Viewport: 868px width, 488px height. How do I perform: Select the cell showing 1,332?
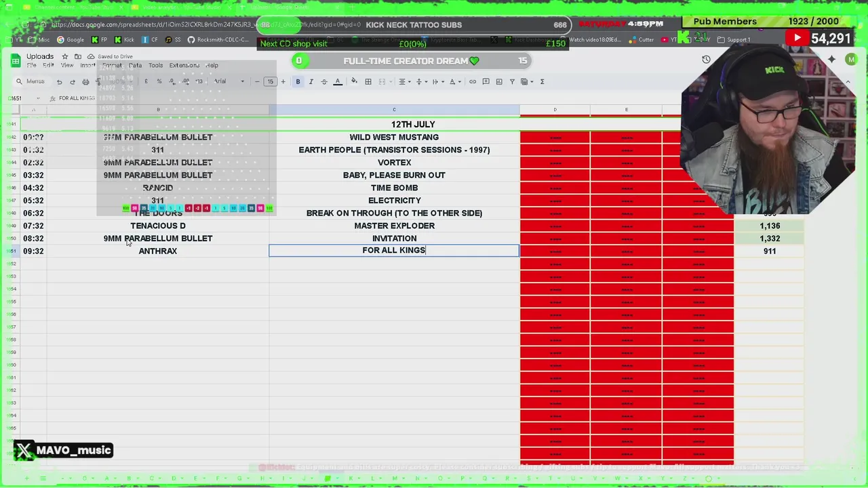point(769,239)
